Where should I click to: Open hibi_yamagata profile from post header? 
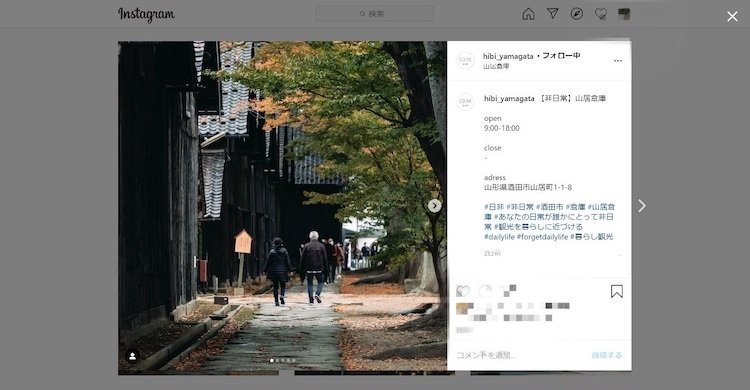[508, 56]
